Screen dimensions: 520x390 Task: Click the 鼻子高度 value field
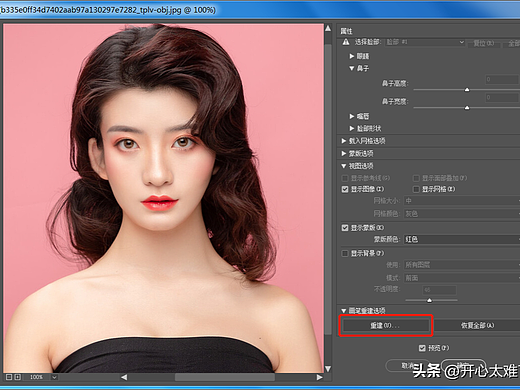pos(502,79)
